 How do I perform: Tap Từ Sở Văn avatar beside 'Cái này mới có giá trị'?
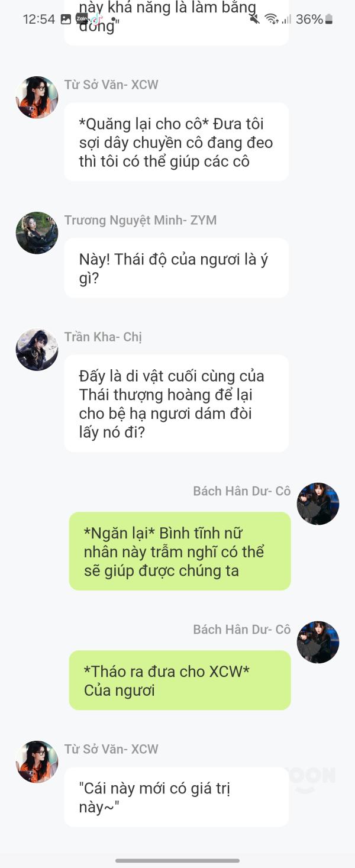[x=37, y=762]
